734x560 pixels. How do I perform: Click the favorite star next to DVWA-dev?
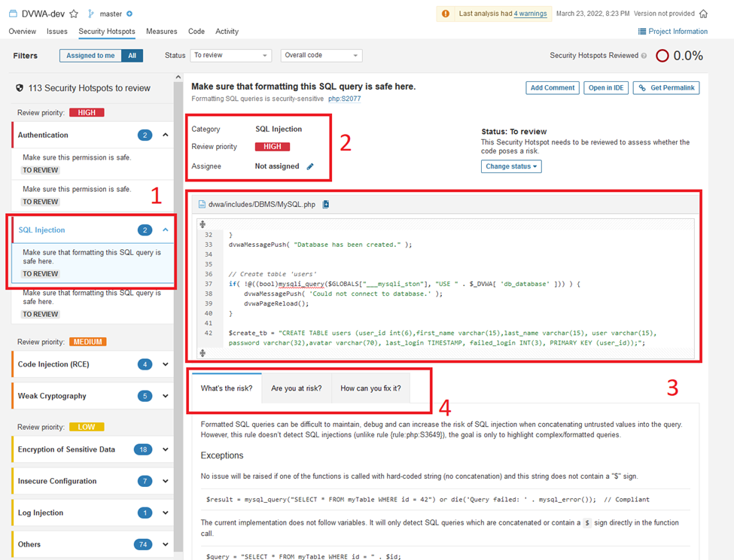[74, 14]
